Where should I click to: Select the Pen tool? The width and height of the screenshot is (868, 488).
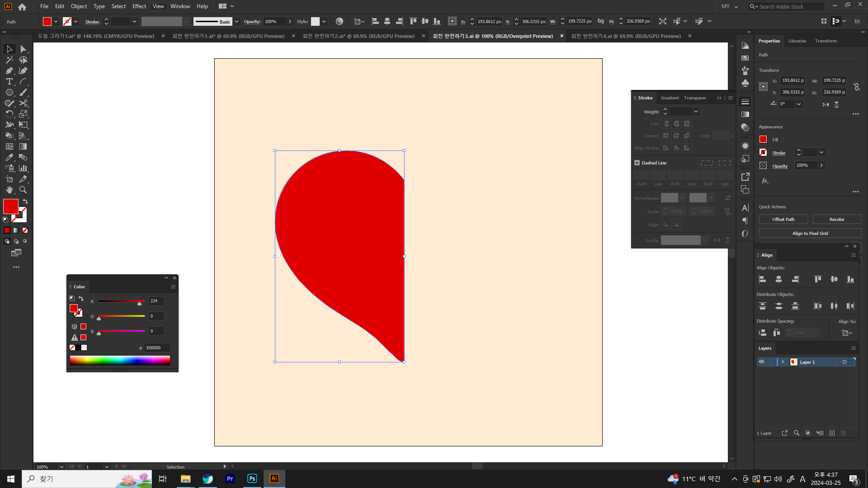[9, 70]
